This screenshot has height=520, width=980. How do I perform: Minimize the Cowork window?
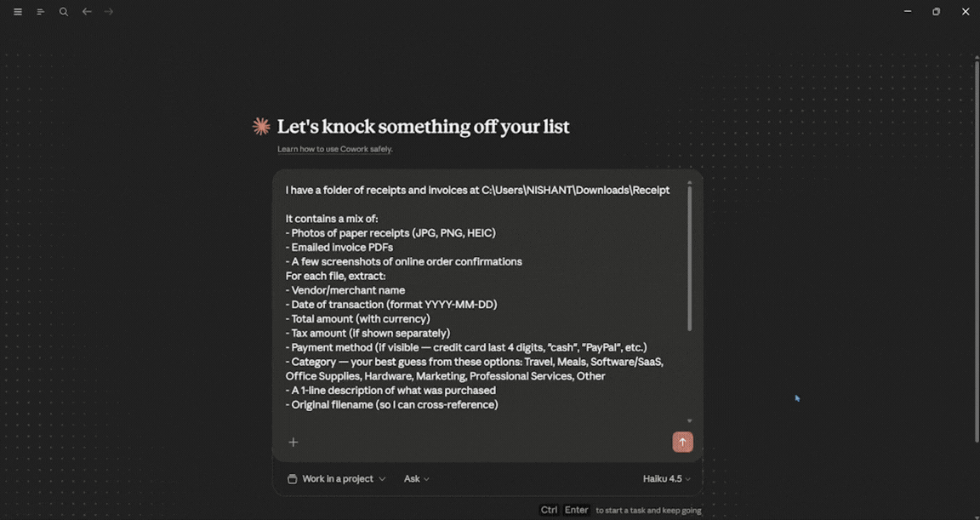coord(908,12)
